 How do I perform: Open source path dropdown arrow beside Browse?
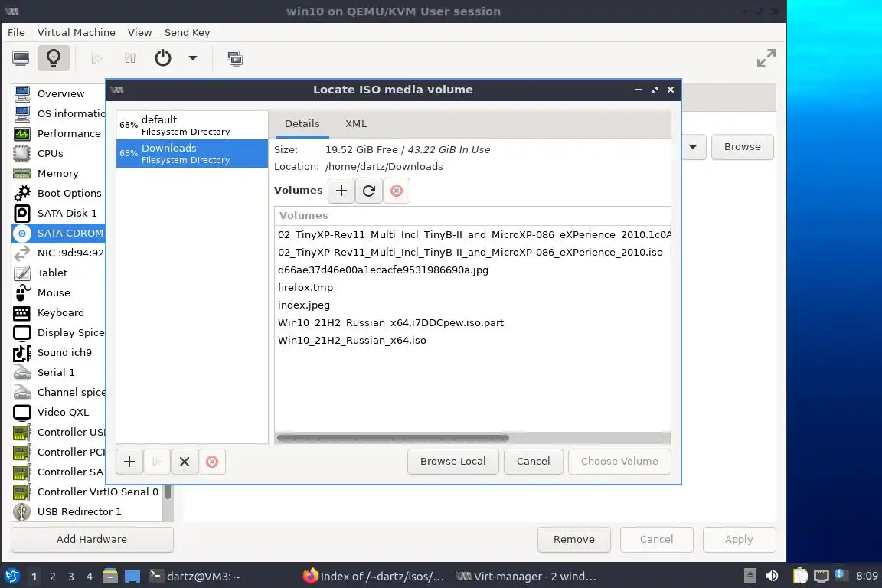[694, 147]
